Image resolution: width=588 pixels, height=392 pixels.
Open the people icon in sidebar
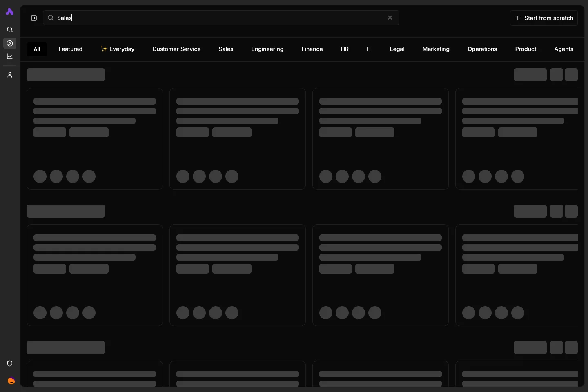pos(10,75)
